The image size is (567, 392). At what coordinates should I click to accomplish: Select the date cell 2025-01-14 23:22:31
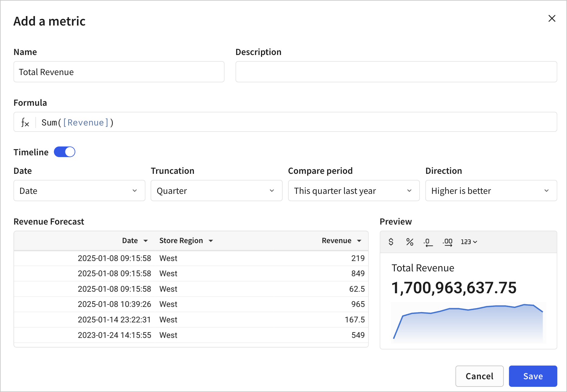pos(114,320)
